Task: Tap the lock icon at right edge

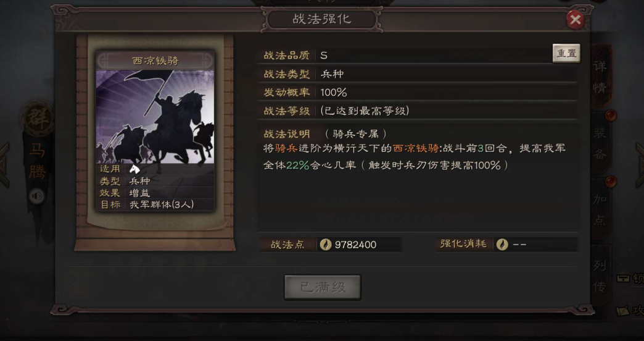Action: [x=624, y=279]
